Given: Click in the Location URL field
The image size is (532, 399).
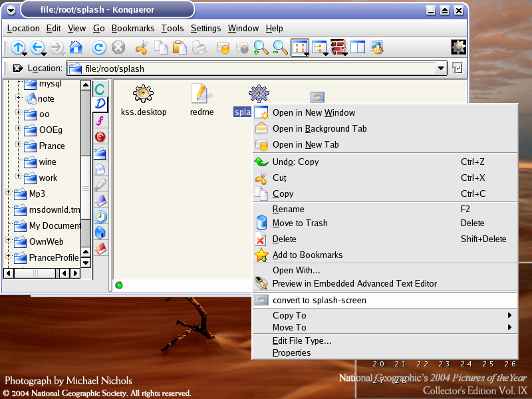Looking at the screenshot, I should pyautogui.click(x=251, y=68).
